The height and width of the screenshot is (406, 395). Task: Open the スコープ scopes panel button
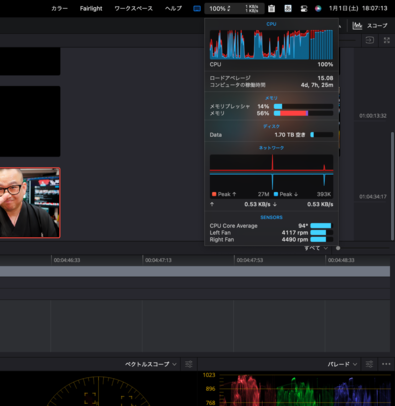tap(370, 26)
